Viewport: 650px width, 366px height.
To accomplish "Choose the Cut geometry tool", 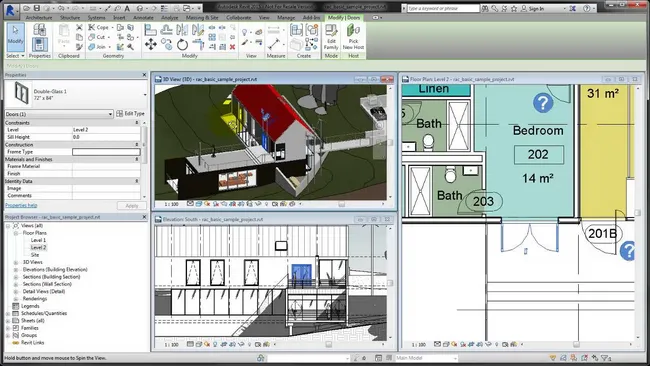I will (x=97, y=37).
